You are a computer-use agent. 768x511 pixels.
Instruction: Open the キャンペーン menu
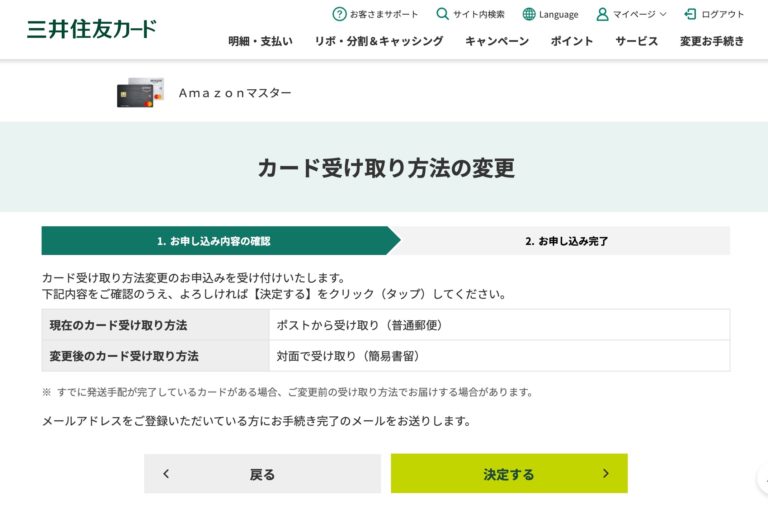(497, 41)
